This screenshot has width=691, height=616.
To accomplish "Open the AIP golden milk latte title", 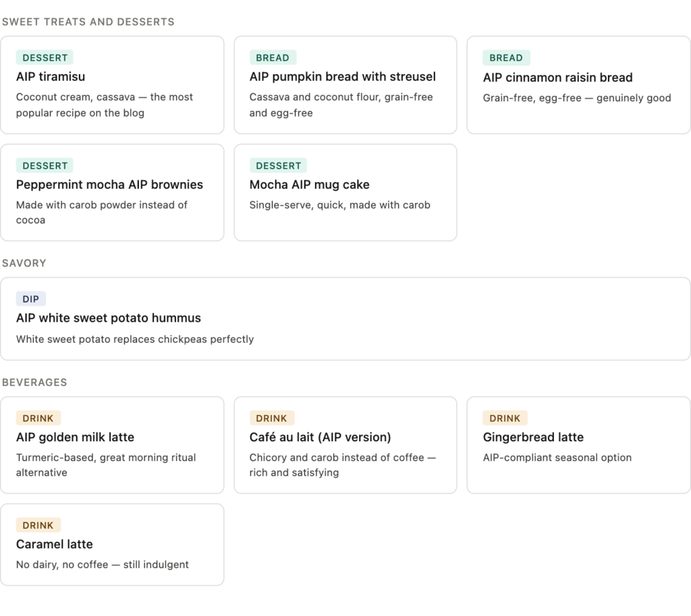I will pos(75,437).
